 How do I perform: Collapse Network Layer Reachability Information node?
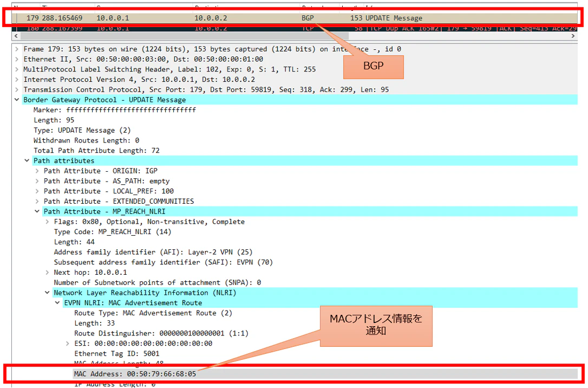coord(47,293)
